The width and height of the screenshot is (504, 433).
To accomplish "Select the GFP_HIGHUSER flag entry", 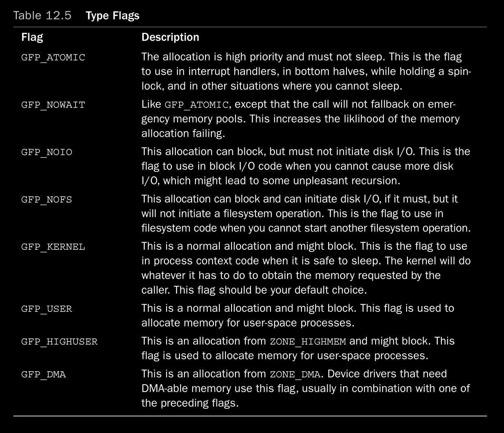I will (59, 342).
